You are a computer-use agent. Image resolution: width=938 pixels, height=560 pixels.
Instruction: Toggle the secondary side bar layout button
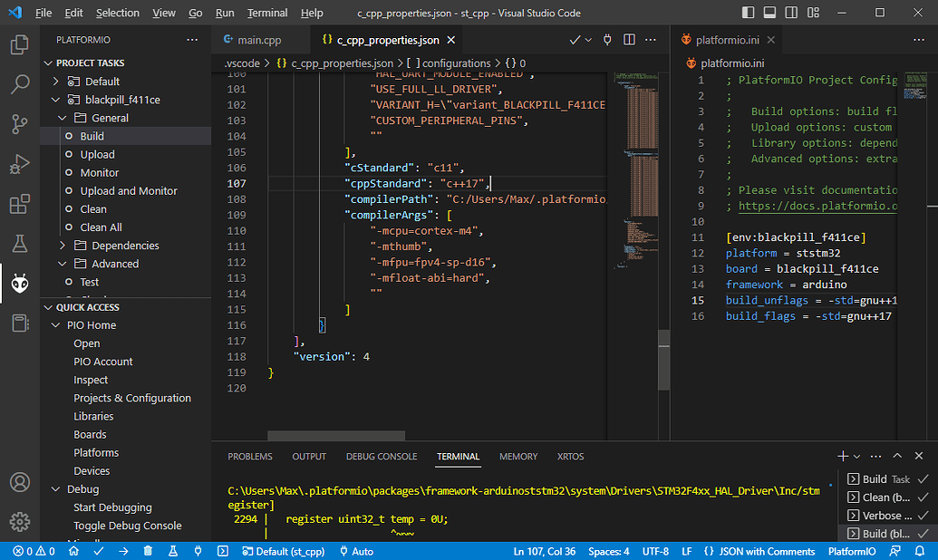(791, 13)
